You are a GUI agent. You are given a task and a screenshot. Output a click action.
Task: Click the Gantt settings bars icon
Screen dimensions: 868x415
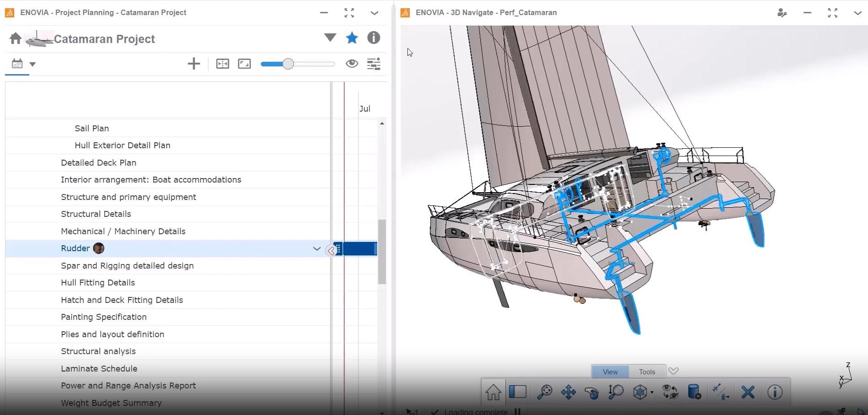coord(374,64)
